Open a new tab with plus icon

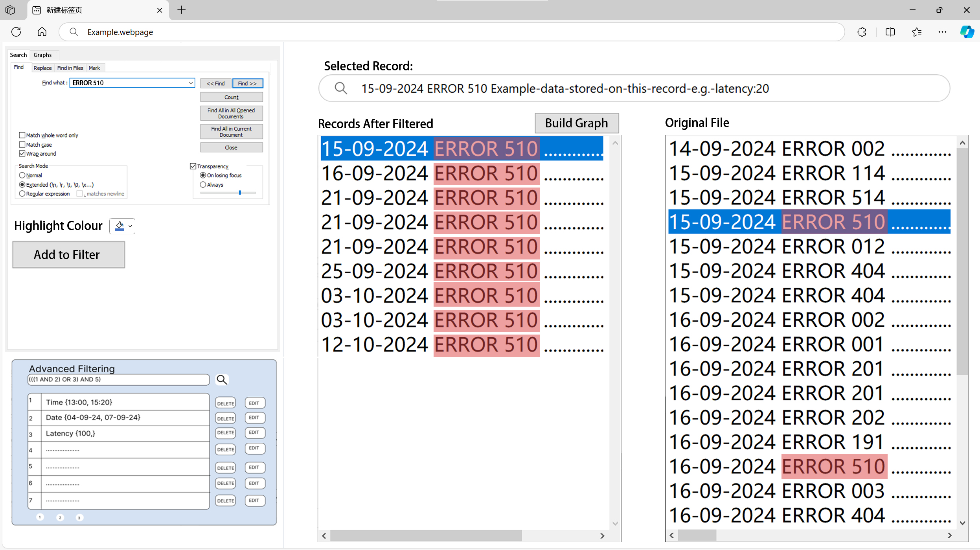pyautogui.click(x=181, y=10)
